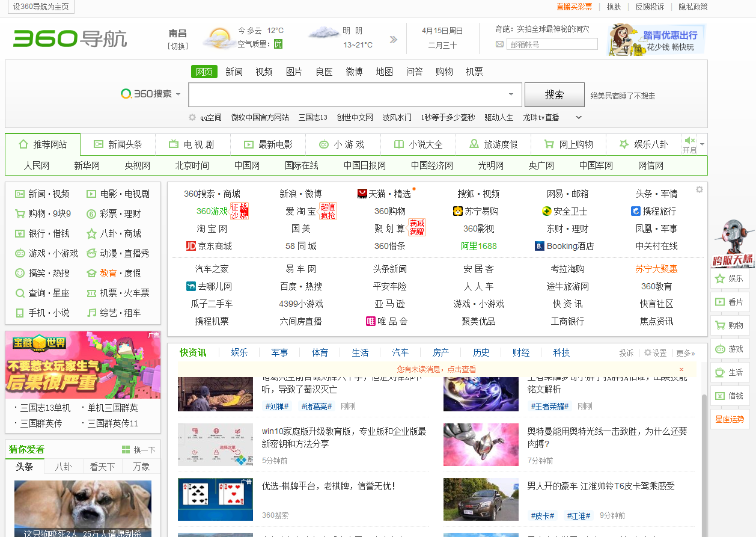Open the 宝藏世界 game ad thumbnail
This screenshot has width=756, height=537.
pos(83,364)
